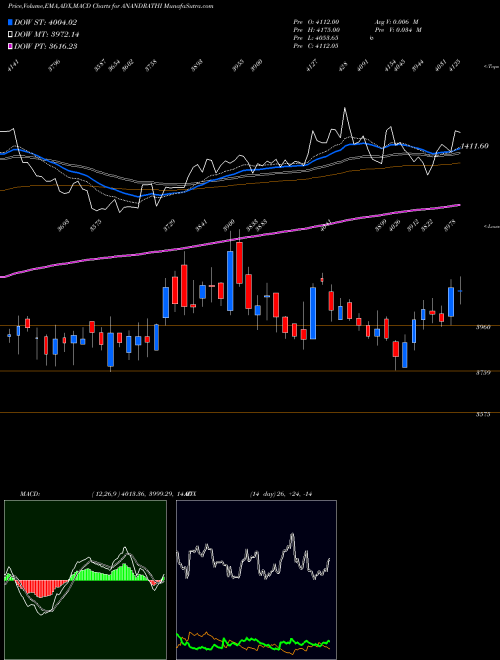500x660 pixels.
Task: Click the final doji candle at chart end
Action: coord(460,290)
